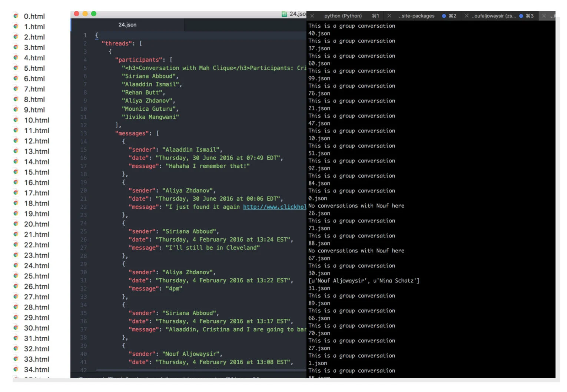
Task: Click the Chrome icon beside 32.html
Action: (16, 348)
